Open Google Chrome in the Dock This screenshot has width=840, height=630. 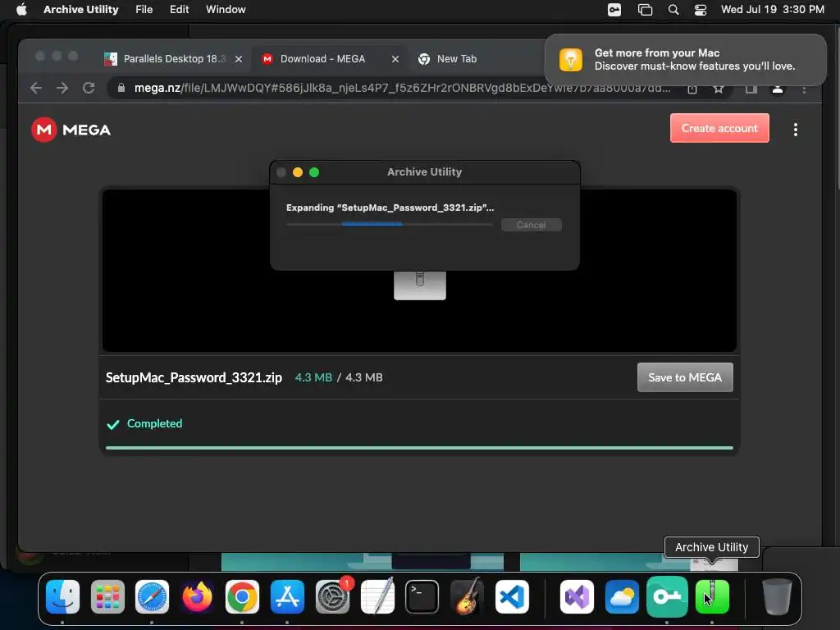pyautogui.click(x=242, y=596)
